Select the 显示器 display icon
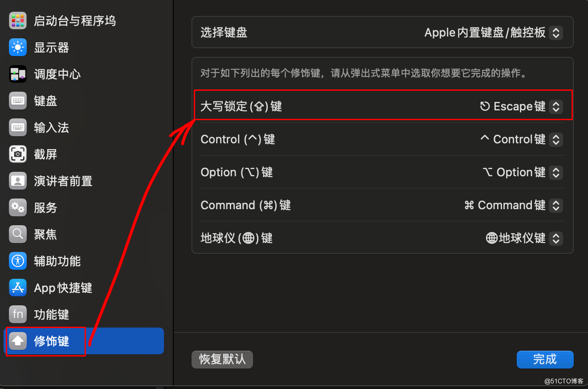The width and height of the screenshot is (588, 389). (18, 48)
